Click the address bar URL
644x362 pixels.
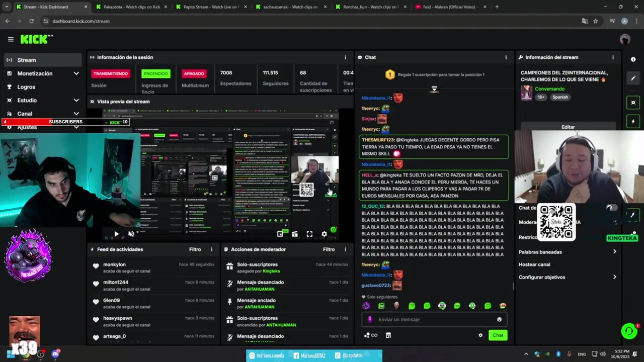pos(81,21)
